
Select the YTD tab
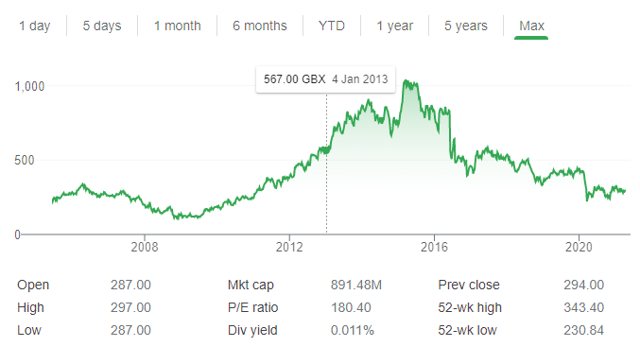click(x=332, y=26)
